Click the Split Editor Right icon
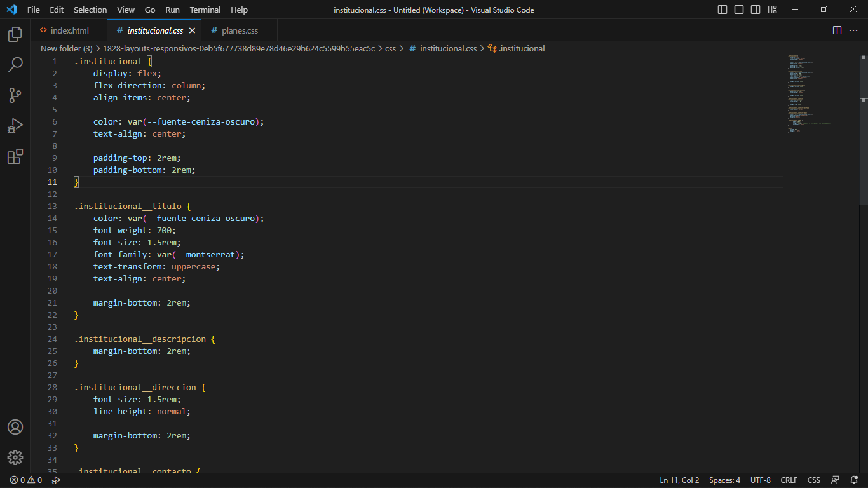 [x=837, y=30]
